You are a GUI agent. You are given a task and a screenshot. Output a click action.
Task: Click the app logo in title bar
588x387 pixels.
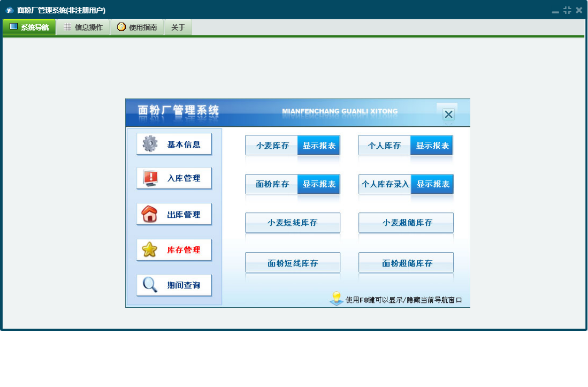pos(10,10)
